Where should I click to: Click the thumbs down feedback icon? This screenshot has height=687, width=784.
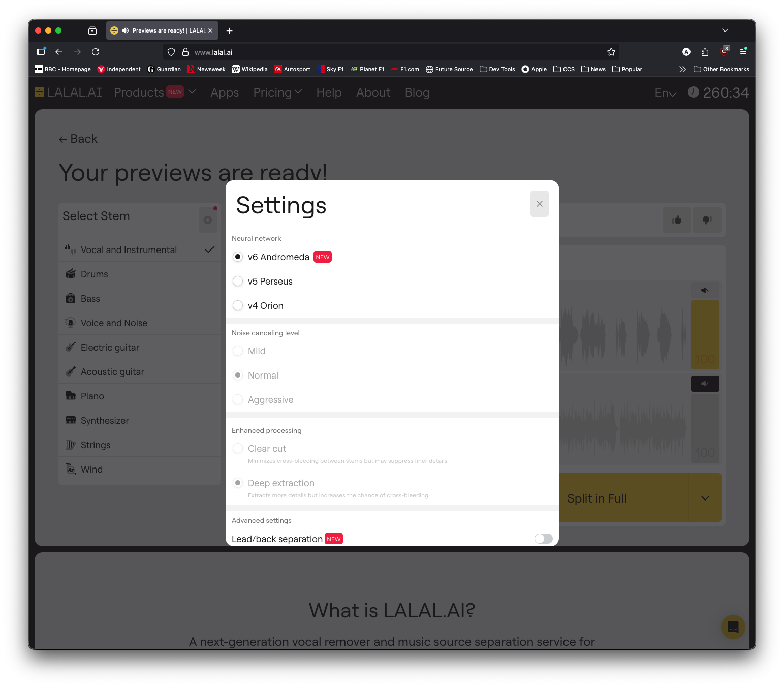click(x=707, y=220)
